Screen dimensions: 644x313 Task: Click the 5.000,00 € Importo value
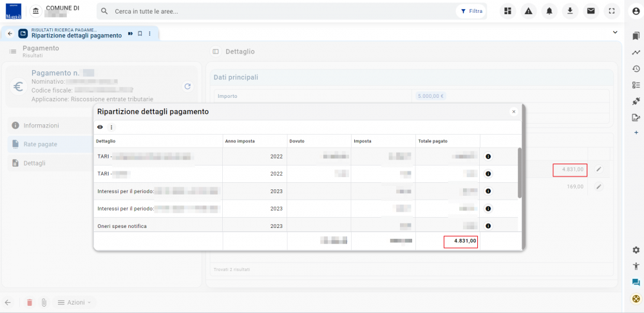(x=430, y=96)
